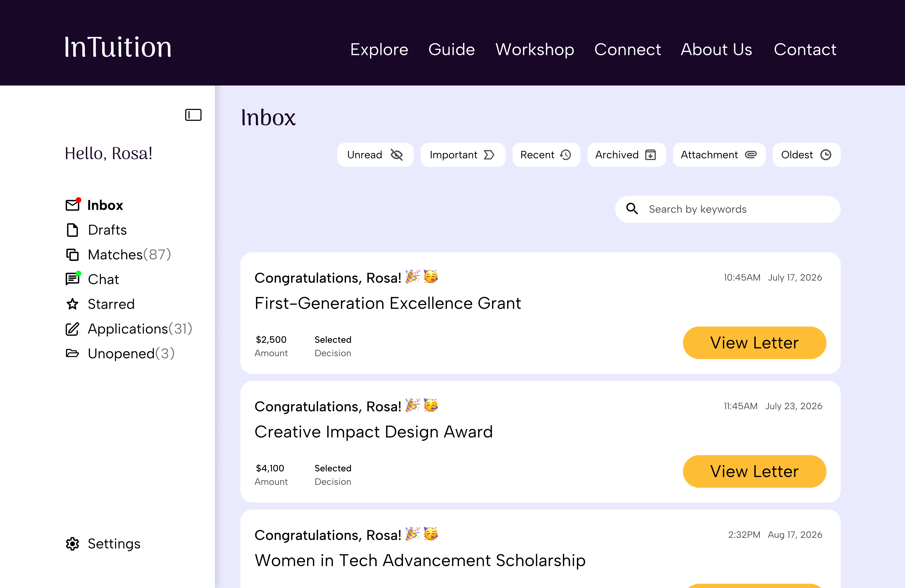Click the Inbox envelope icon
The width and height of the screenshot is (905, 588).
[x=72, y=205]
